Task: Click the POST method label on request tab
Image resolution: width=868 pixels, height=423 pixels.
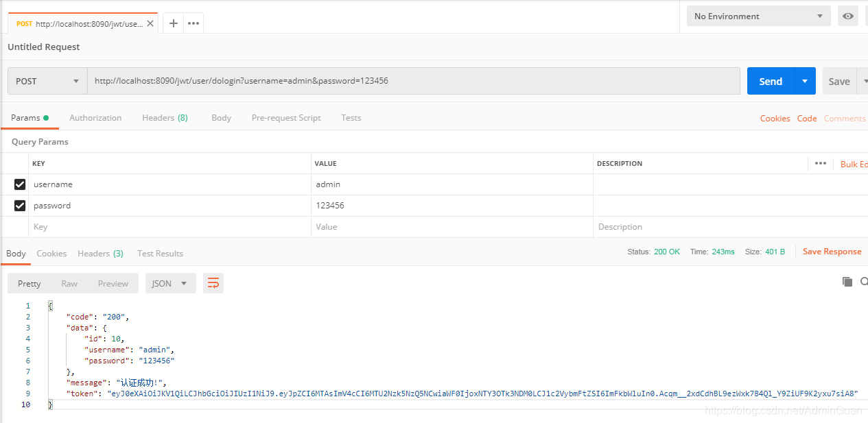Action: (x=24, y=23)
